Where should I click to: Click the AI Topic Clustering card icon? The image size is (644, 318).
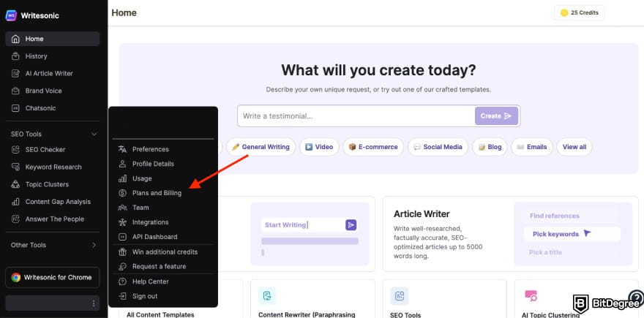pos(531,296)
